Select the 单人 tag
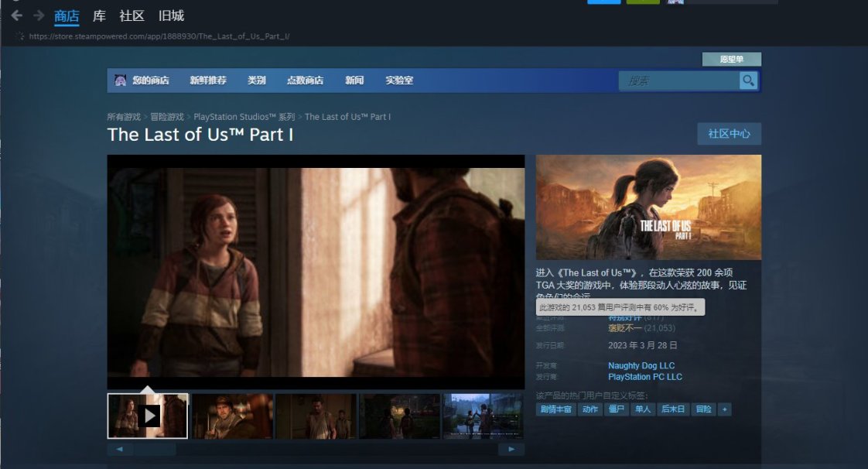The image size is (868, 469). [643, 409]
